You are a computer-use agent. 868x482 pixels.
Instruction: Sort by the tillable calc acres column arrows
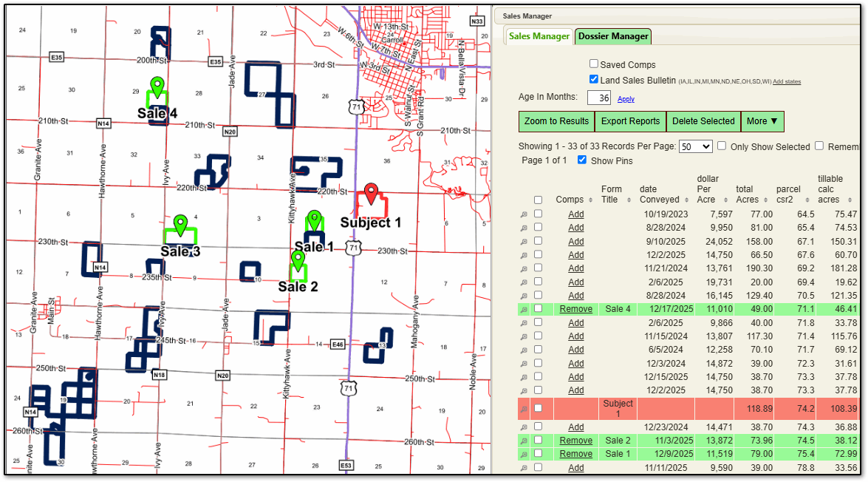(x=850, y=200)
